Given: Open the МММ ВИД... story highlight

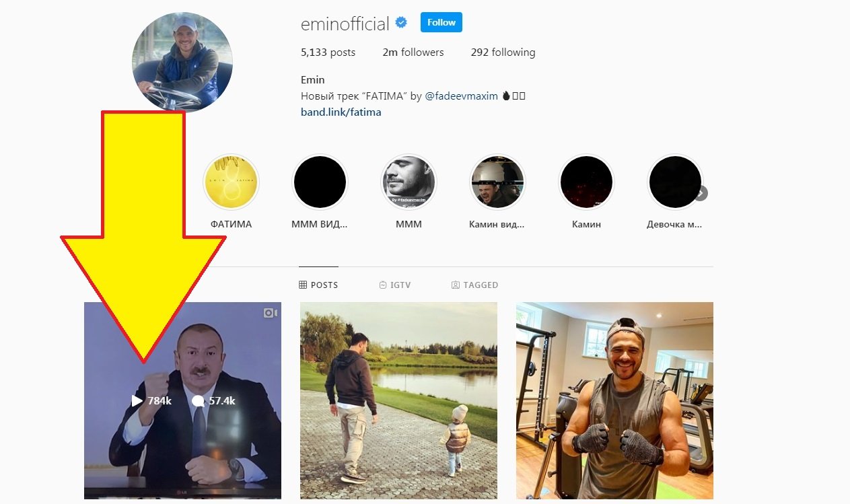Looking at the screenshot, I should point(320,182).
